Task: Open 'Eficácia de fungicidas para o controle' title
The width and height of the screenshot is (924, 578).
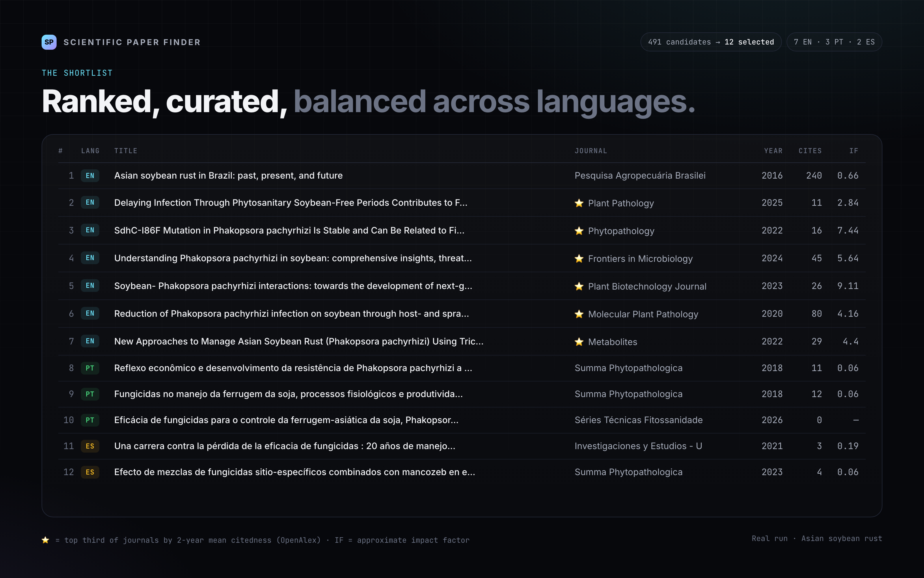Action: tap(286, 420)
